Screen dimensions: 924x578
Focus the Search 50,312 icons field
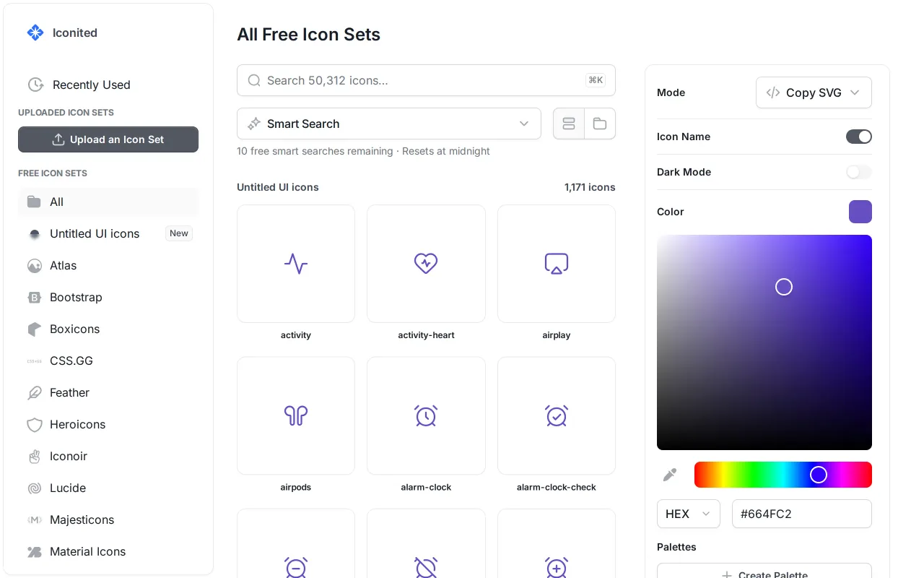(x=426, y=80)
